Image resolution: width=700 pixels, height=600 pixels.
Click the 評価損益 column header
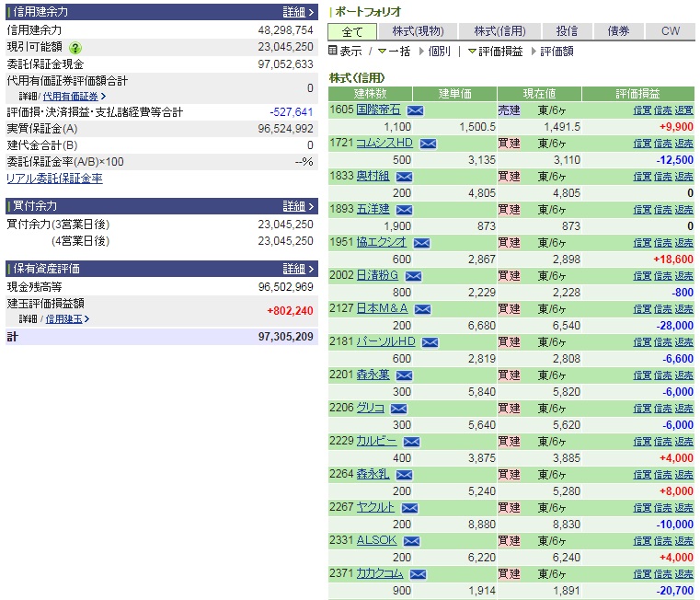click(638, 94)
